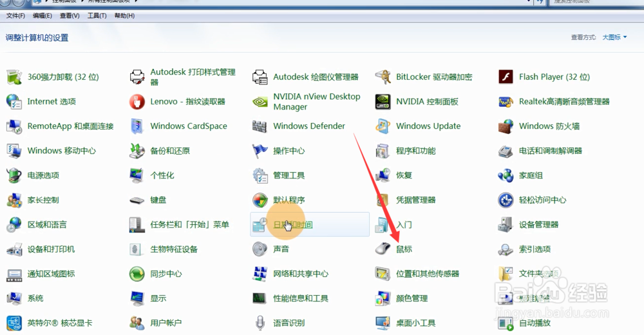
Task: Open Autodesk 打印样式管理器 icon
Action: coord(137,77)
